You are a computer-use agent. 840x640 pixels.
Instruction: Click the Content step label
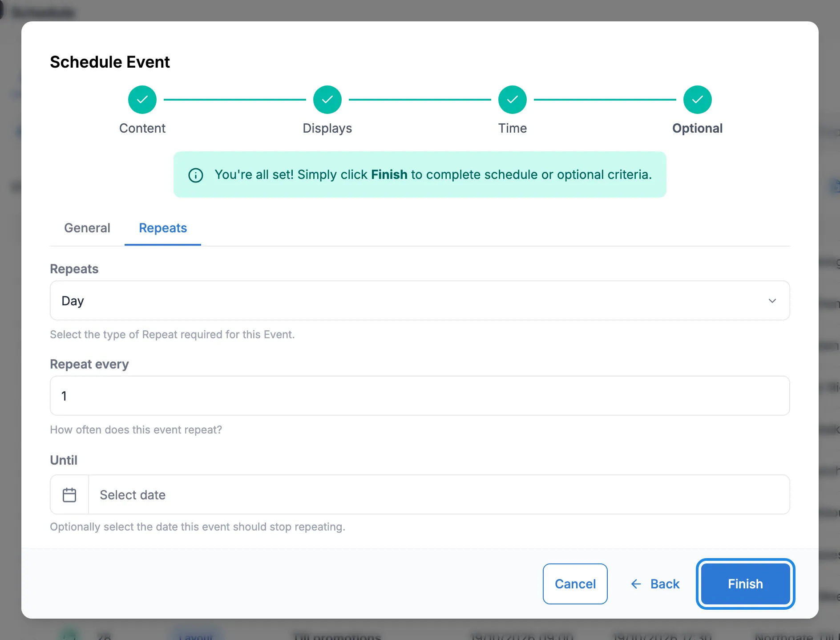142,128
